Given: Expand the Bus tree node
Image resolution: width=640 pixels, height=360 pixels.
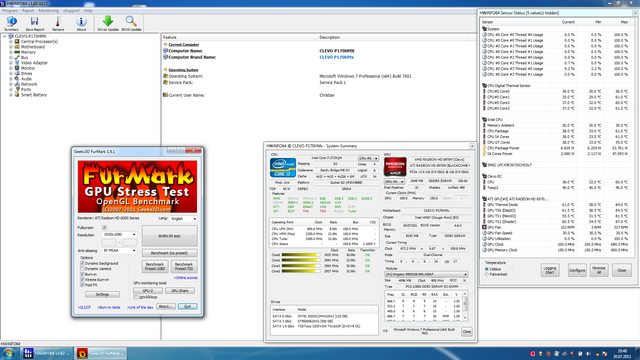Looking at the screenshot, I should point(11,58).
